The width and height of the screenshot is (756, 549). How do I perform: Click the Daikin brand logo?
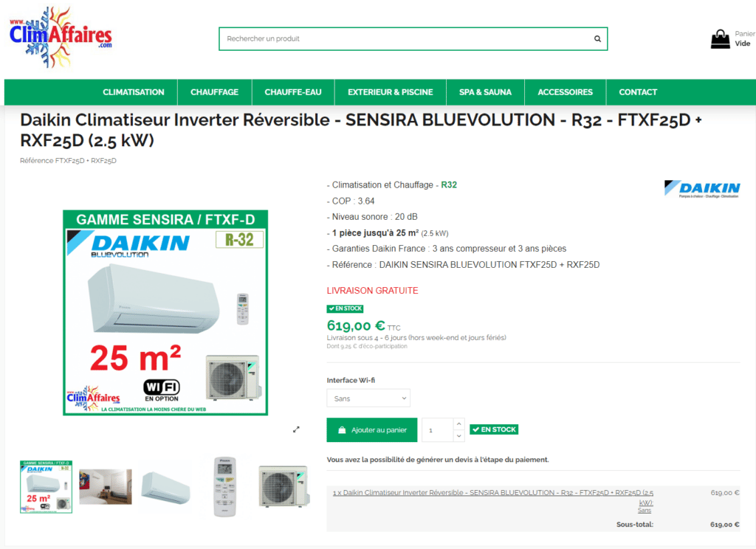702,189
